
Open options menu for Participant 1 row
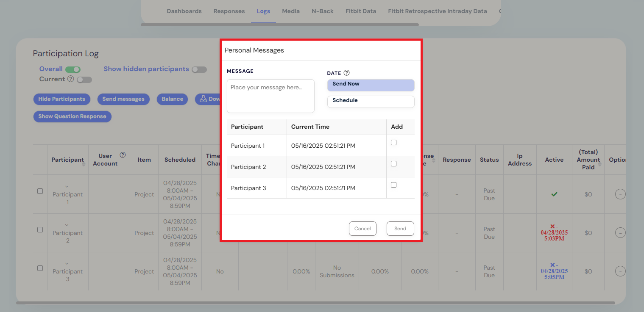tap(620, 194)
